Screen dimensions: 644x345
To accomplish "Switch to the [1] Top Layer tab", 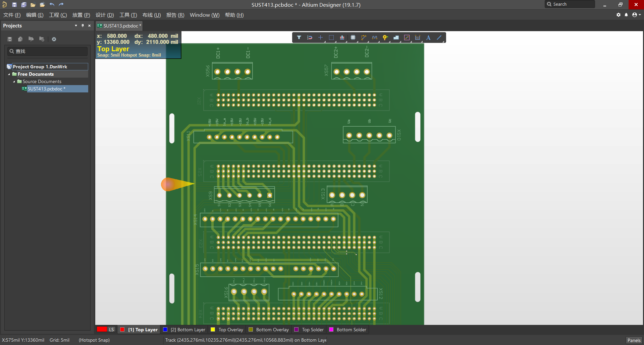I will (139, 330).
